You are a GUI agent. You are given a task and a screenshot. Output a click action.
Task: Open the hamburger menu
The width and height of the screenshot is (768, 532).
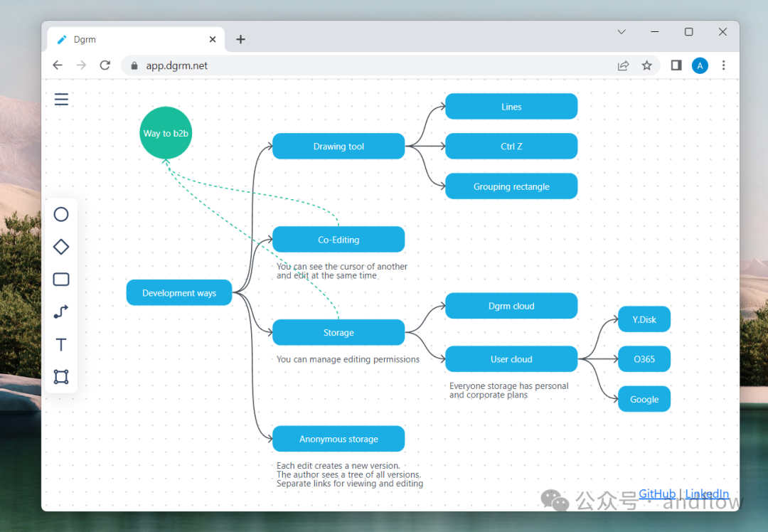click(61, 100)
